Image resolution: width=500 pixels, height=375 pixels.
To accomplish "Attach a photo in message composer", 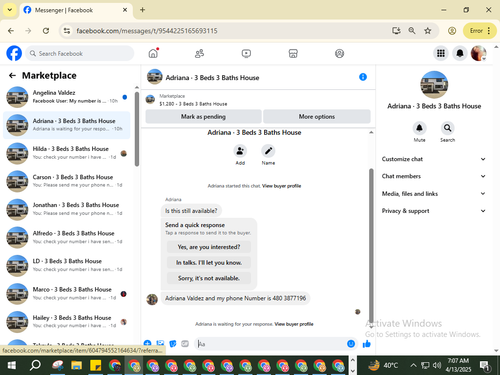I will (x=160, y=343).
